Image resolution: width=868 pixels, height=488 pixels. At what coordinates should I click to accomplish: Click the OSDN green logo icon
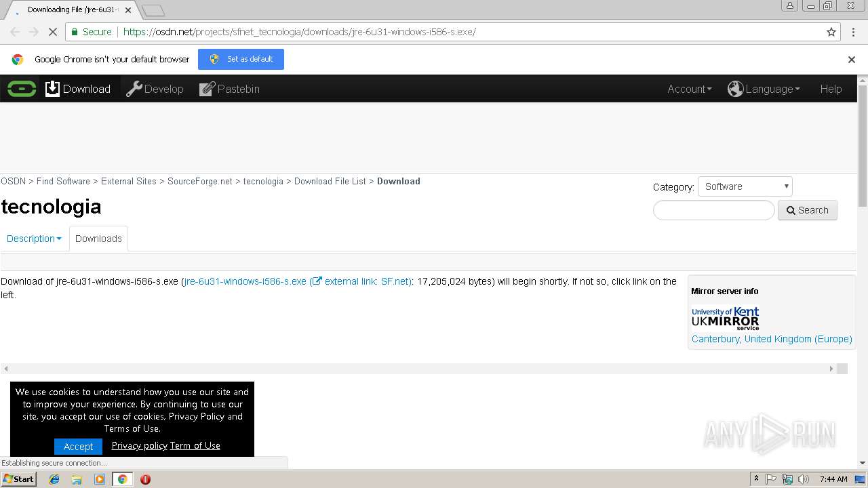(x=22, y=89)
